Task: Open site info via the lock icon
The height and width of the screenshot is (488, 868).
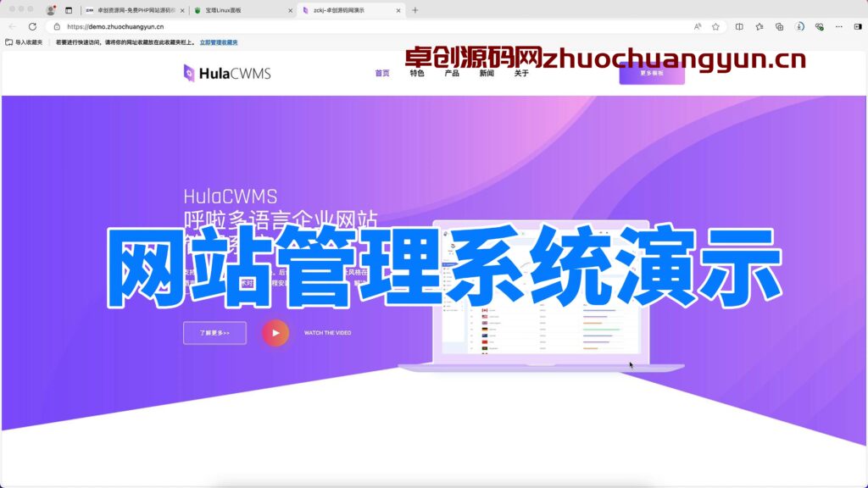Action: (57, 26)
